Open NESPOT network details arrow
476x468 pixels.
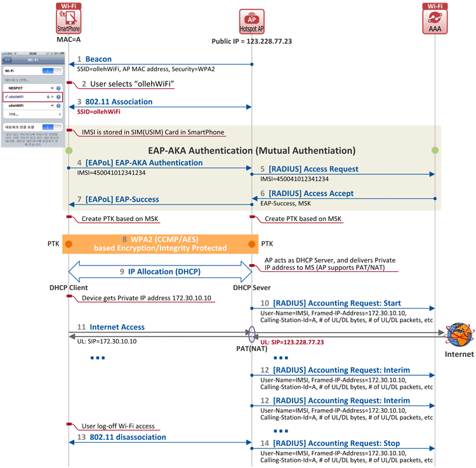[x=58, y=88]
